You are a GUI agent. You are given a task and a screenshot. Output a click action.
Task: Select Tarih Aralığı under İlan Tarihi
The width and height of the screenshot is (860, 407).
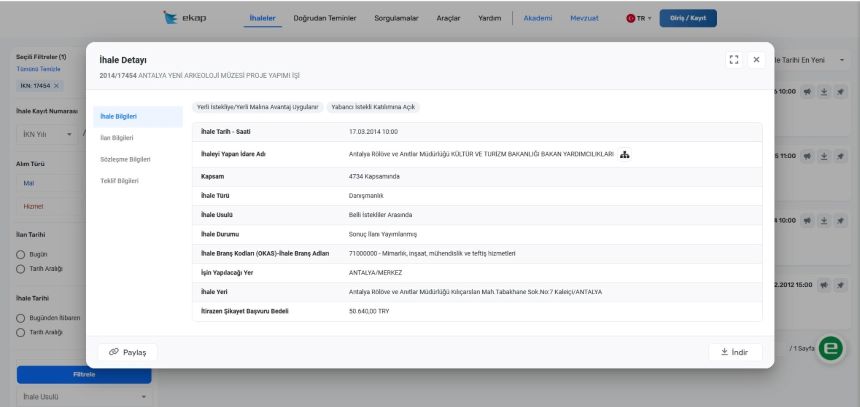[x=21, y=269]
